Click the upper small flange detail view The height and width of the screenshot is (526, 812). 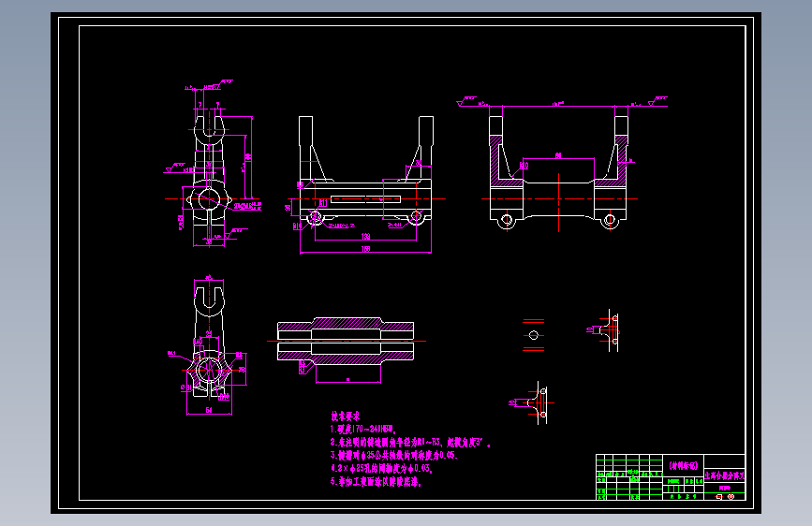pyautogui.click(x=604, y=330)
